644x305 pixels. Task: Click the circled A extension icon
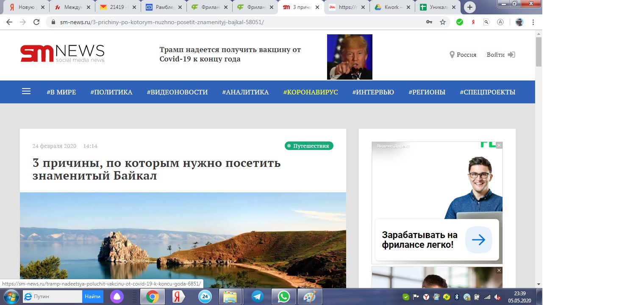click(500, 22)
